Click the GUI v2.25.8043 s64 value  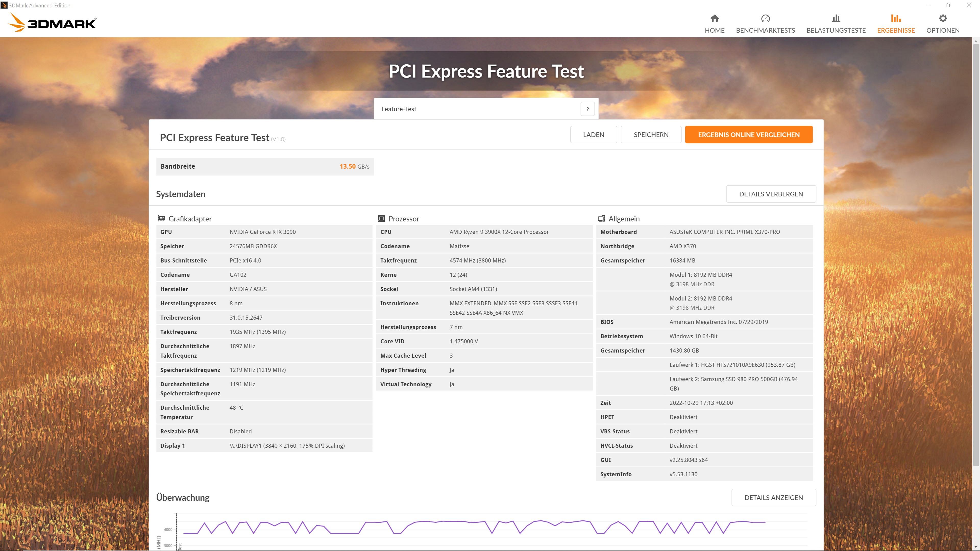[x=688, y=460]
